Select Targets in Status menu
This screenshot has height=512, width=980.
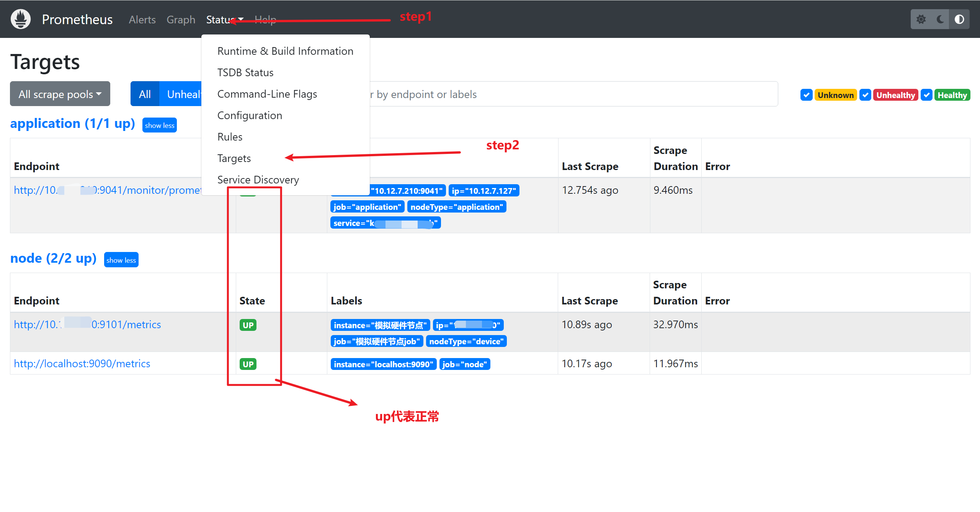point(285,158)
